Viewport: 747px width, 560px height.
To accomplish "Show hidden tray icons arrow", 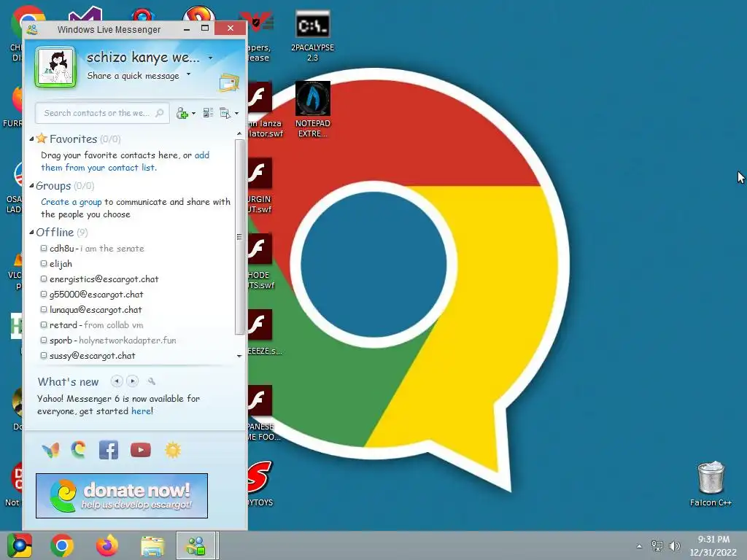I will click(639, 546).
